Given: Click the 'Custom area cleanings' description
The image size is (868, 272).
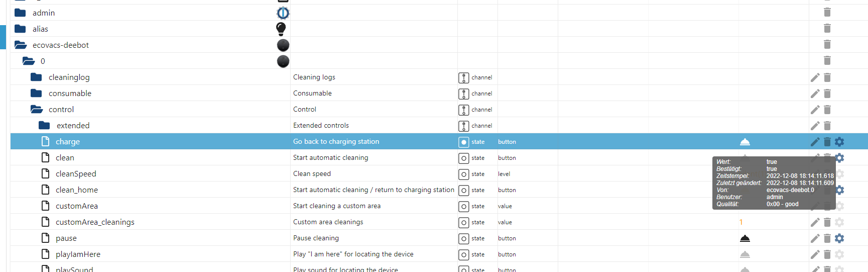Looking at the screenshot, I should (x=328, y=222).
